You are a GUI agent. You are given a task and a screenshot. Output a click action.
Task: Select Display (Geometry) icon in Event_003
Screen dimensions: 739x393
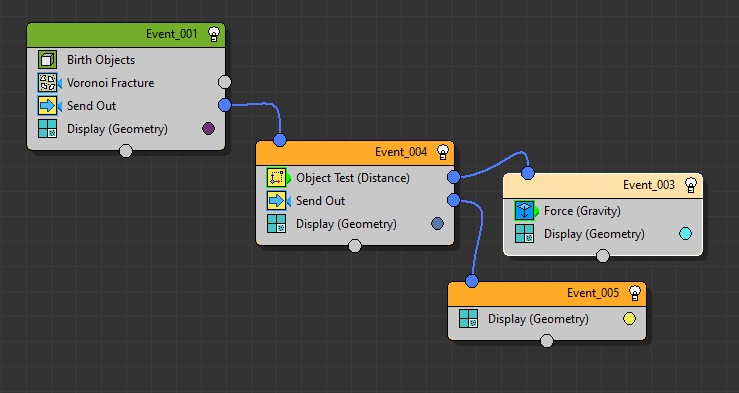point(525,234)
